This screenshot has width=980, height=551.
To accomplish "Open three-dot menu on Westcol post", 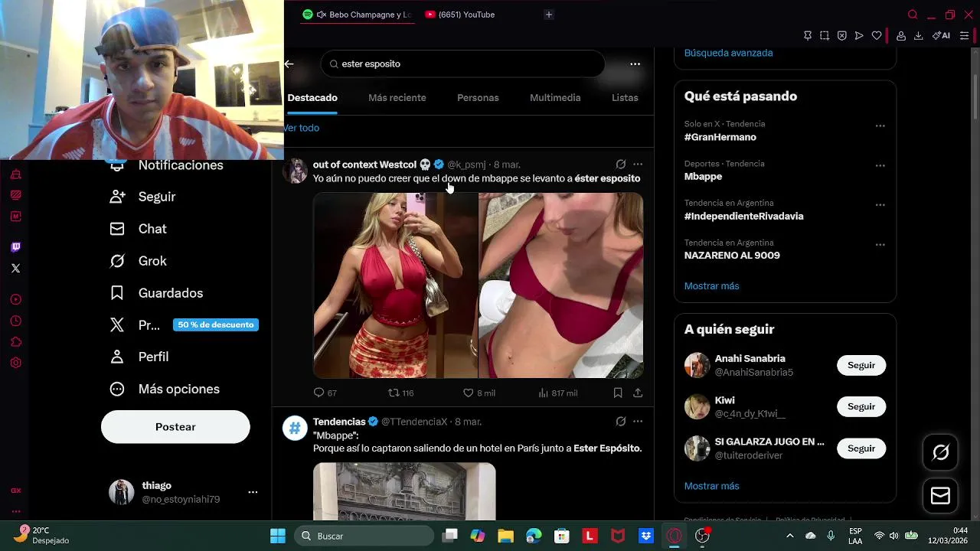I will (638, 165).
